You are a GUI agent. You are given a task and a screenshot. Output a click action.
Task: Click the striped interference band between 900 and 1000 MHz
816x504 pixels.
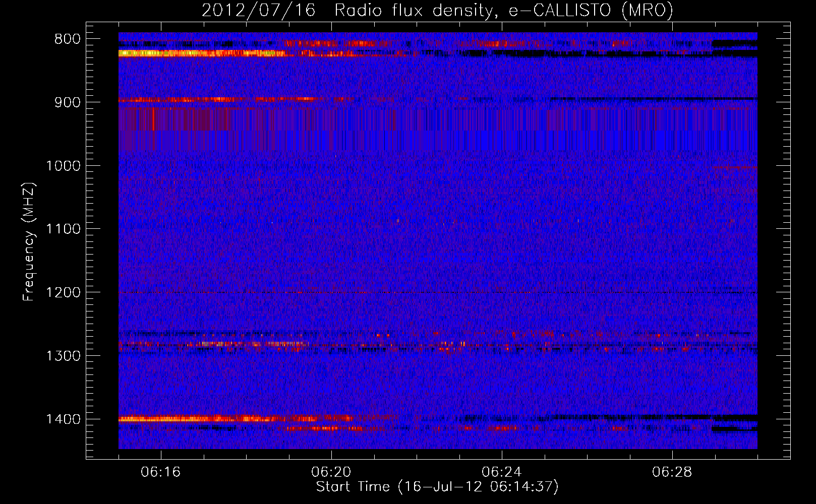tap(438, 129)
